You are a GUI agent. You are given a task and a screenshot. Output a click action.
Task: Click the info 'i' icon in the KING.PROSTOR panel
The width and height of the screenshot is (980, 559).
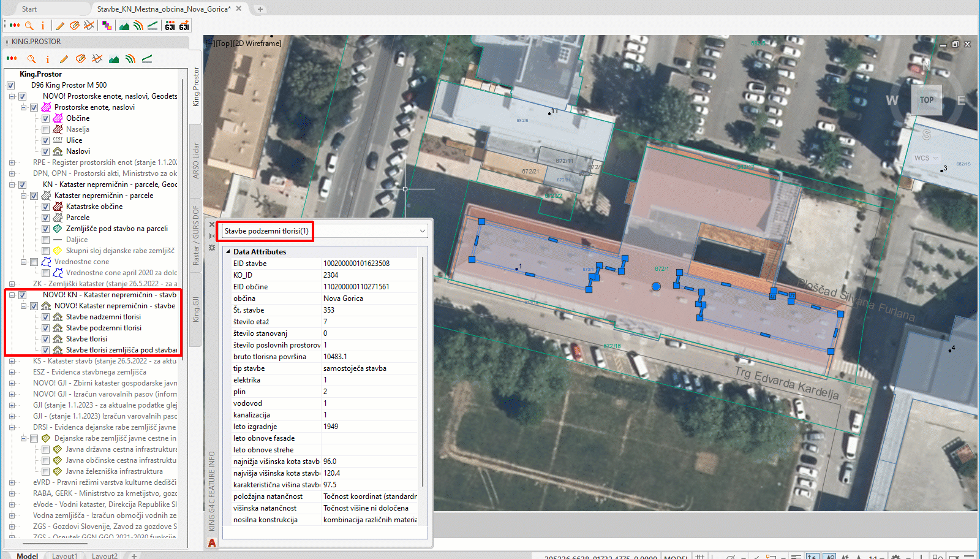tap(47, 59)
